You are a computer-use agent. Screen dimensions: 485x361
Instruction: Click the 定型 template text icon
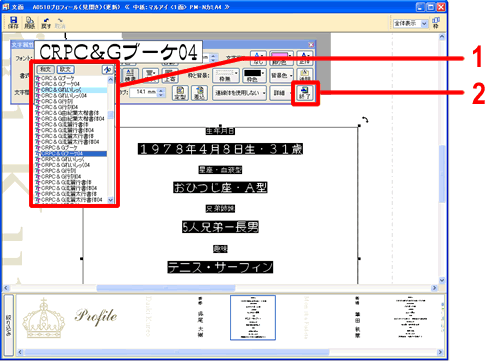(x=180, y=93)
